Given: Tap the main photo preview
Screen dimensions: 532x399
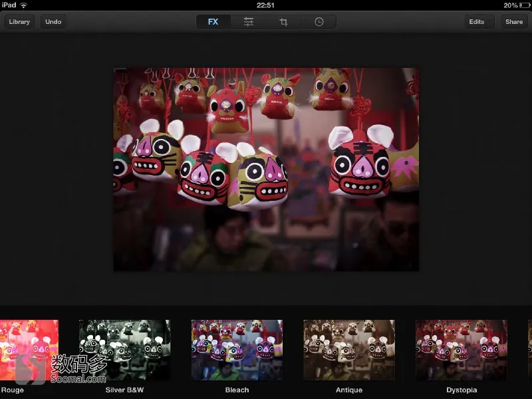Looking at the screenshot, I should (x=266, y=170).
